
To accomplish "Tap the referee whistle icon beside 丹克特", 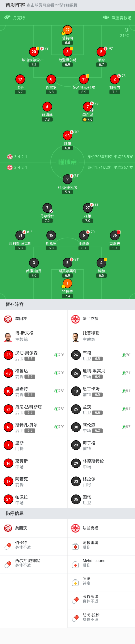I will click(7, 17).
